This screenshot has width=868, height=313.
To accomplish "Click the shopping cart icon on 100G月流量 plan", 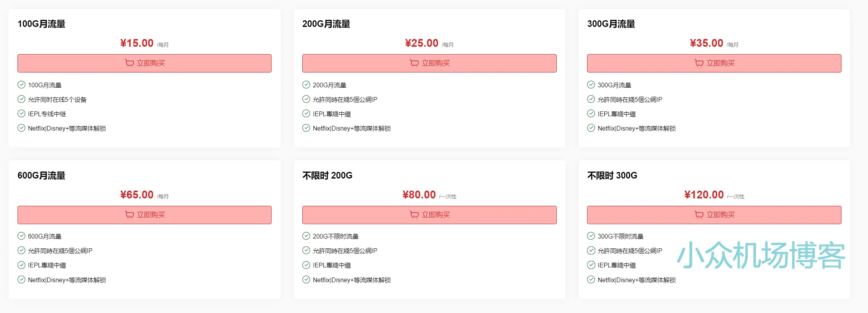I will point(129,63).
